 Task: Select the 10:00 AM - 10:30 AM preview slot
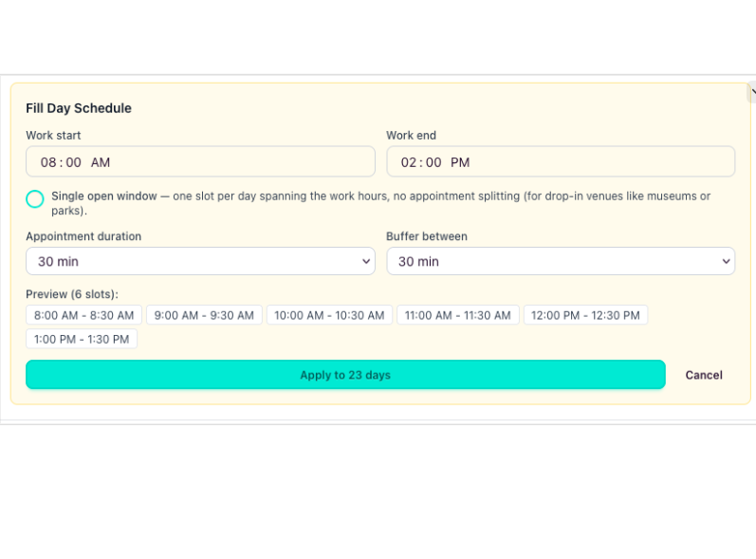click(x=329, y=315)
